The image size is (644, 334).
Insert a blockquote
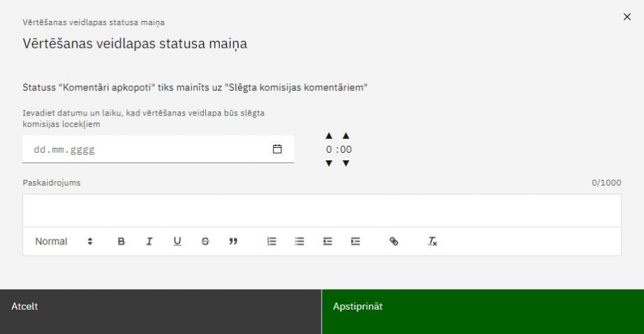pos(233,242)
